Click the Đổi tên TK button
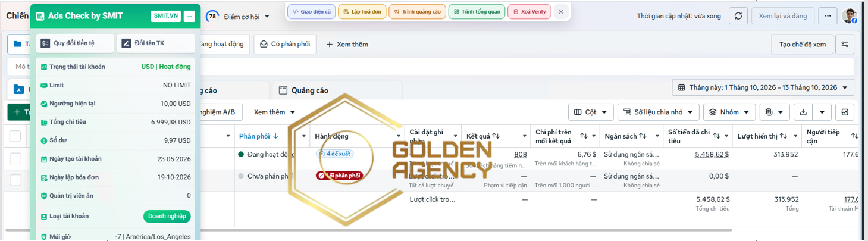The height and width of the screenshot is (241, 868). click(x=156, y=43)
